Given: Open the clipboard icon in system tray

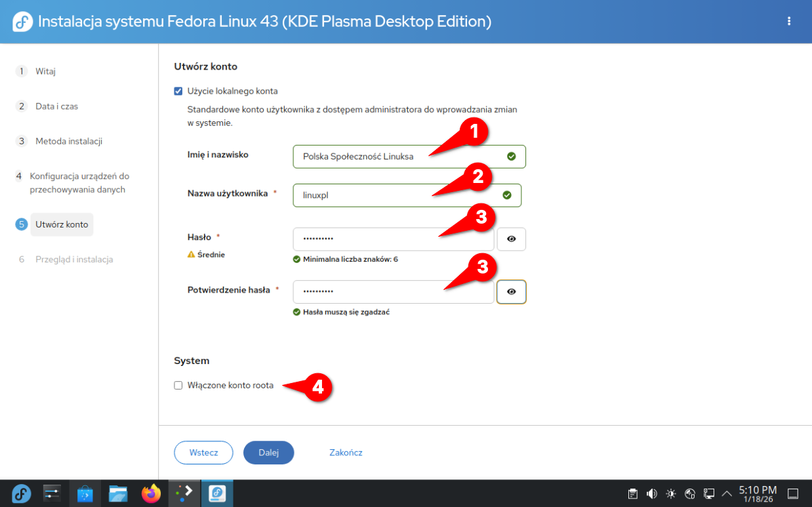Looking at the screenshot, I should [x=633, y=494].
